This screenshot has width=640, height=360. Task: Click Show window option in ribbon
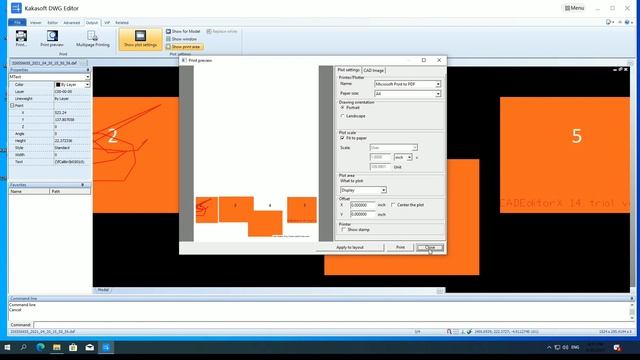(x=181, y=39)
